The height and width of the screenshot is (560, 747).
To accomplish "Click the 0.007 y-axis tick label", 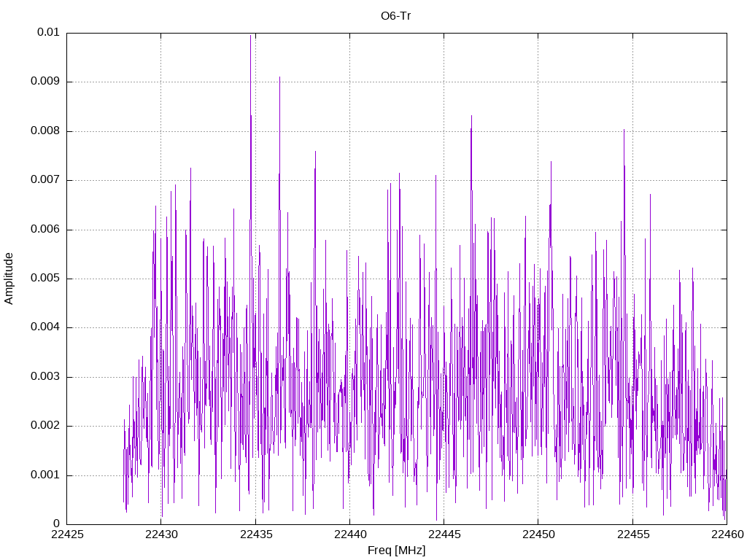I will (45, 179).
